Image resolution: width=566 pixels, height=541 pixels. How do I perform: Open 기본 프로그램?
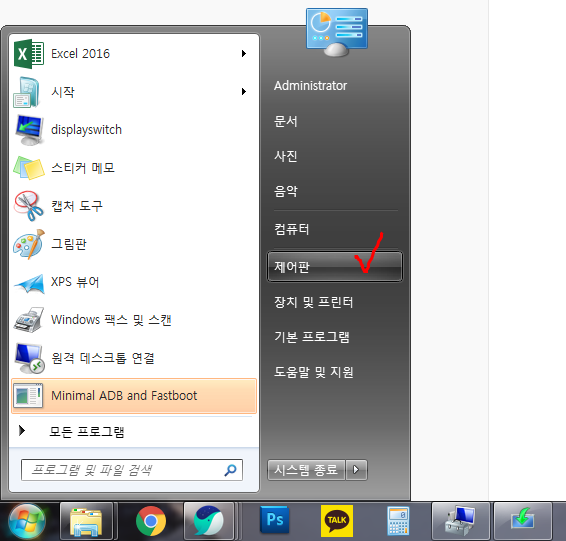point(312,337)
